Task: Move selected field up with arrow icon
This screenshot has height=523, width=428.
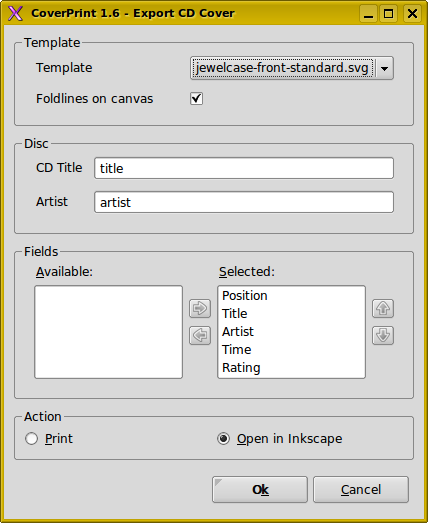Action: 383,308
